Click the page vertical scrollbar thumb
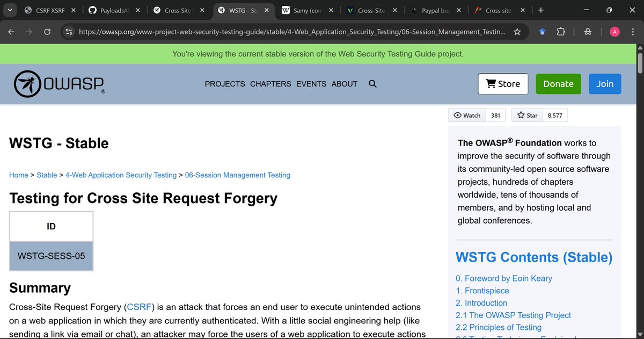Image resolution: width=644 pixels, height=339 pixels. click(640, 62)
